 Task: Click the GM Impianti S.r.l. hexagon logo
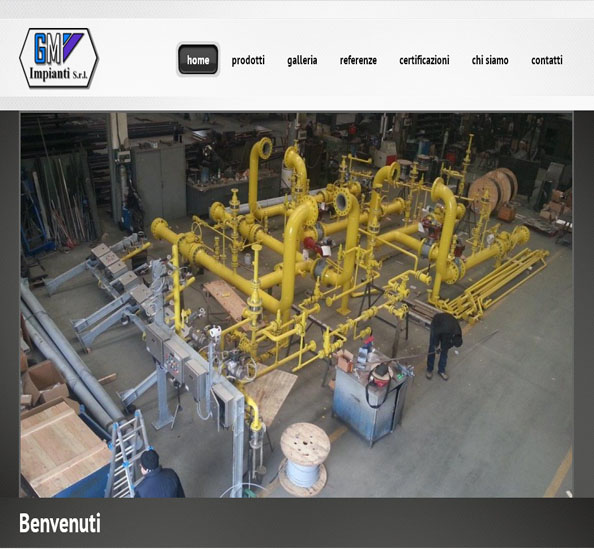pyautogui.click(x=59, y=58)
